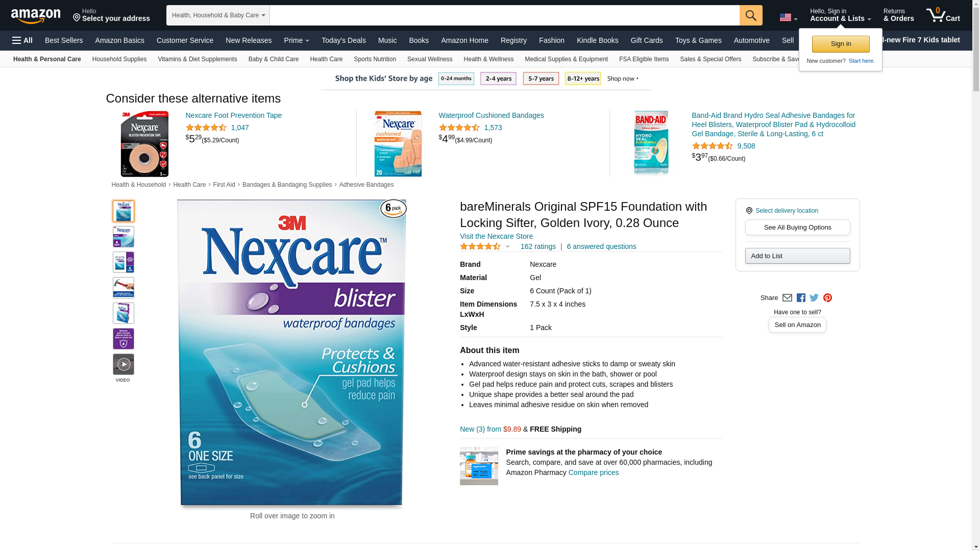
Task: Expand the Add to List button
Action: click(797, 256)
